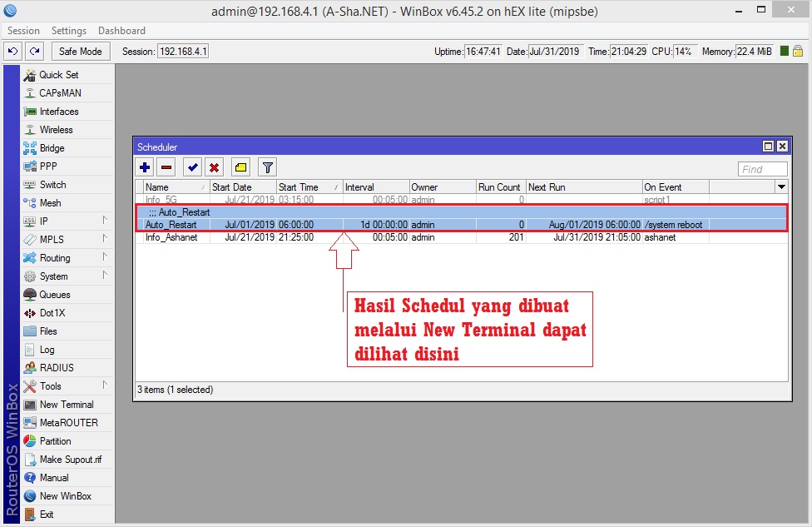Sort by Next Run column header
812x527 pixels.
click(x=584, y=187)
